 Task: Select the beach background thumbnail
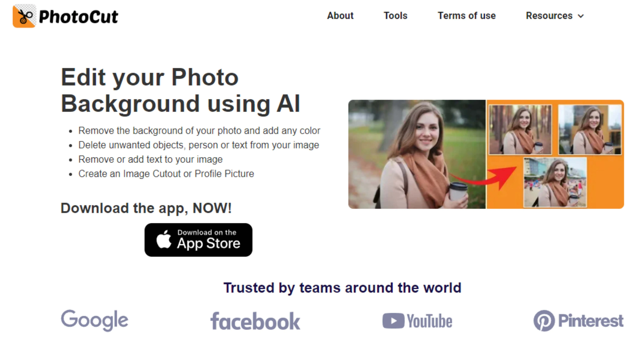[x=555, y=182]
